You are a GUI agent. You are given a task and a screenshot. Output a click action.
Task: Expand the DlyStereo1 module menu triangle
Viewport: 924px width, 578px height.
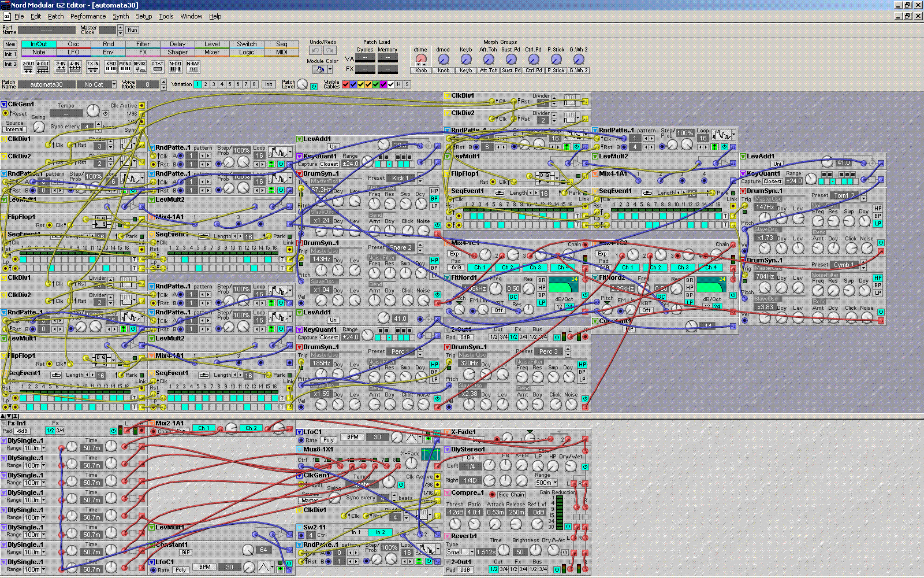448,450
